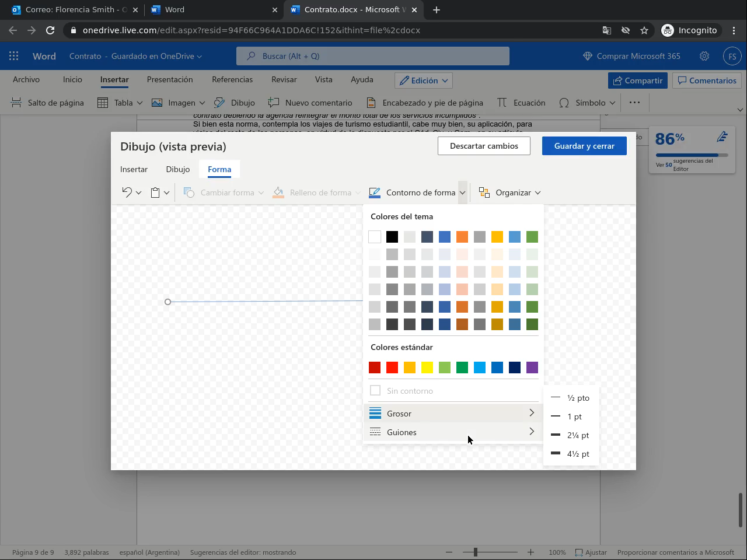Open the Microsoft 365 app launcher grid
The image size is (747, 560).
pyautogui.click(x=14, y=56)
